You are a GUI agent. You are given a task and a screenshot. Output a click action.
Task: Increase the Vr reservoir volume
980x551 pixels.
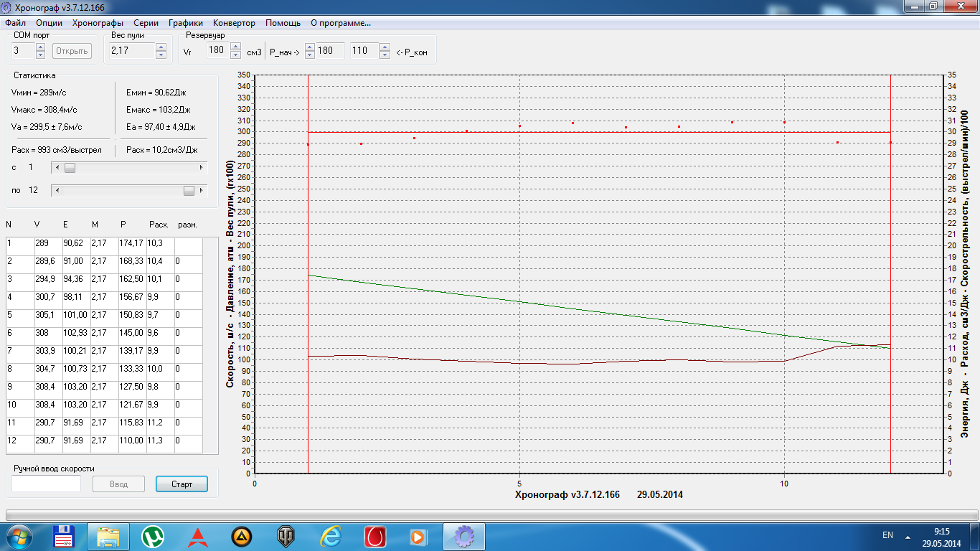(235, 47)
